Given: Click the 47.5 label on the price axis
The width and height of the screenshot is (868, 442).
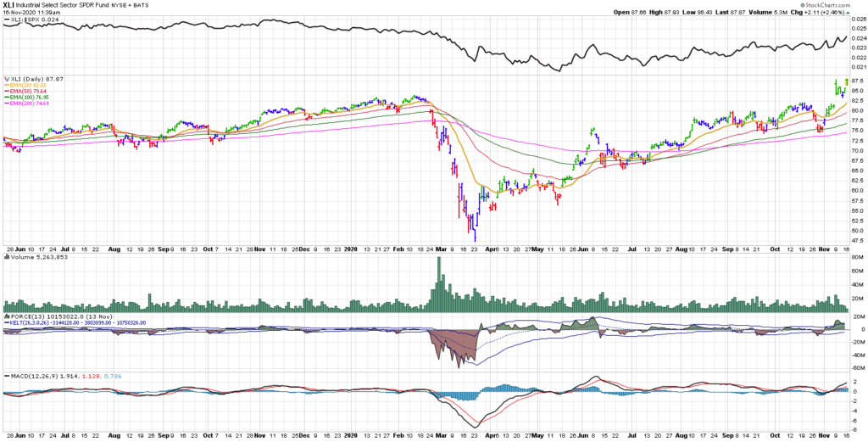Looking at the screenshot, I should 857,240.
